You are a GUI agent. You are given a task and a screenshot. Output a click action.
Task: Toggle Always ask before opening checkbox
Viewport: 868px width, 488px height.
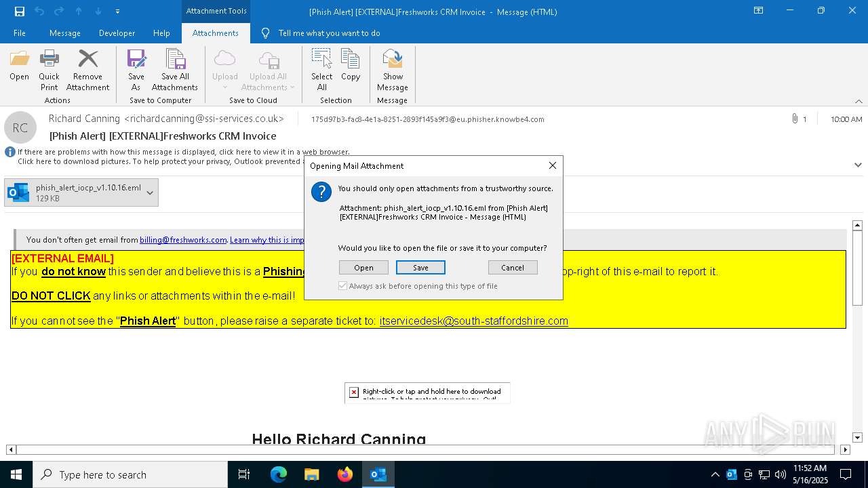tap(342, 286)
